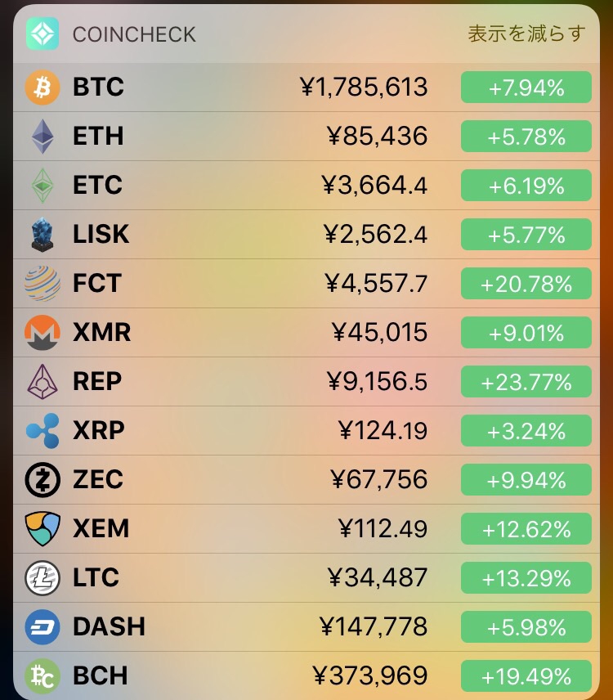
Task: Tap the Factom FCT globe icon
Action: tap(43, 284)
